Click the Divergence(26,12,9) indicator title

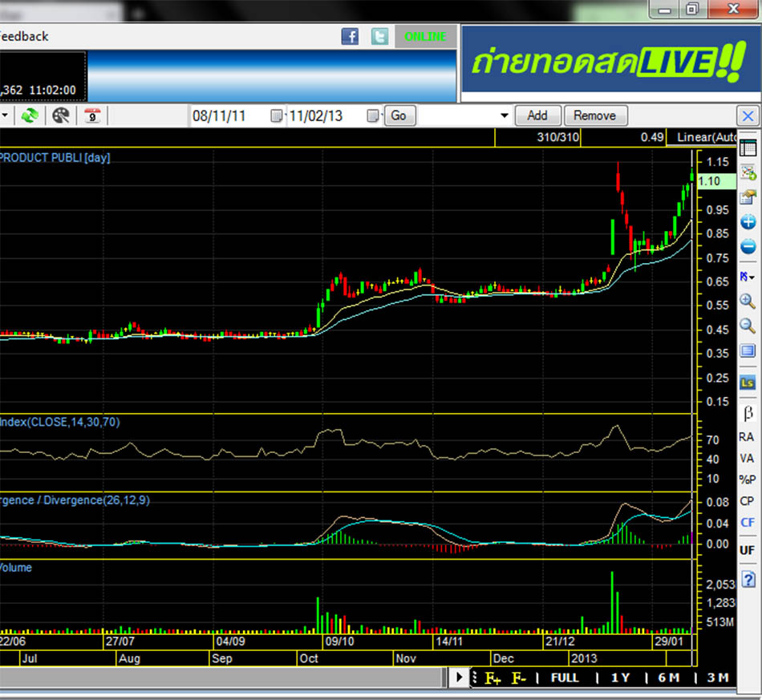point(75,500)
